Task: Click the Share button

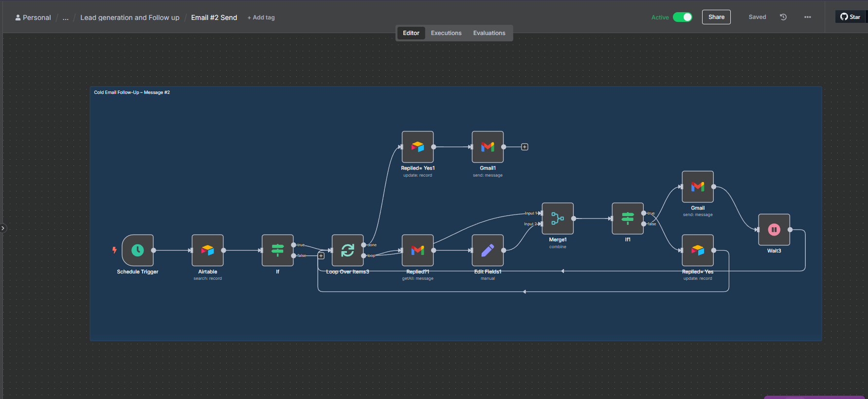Action: (x=716, y=17)
